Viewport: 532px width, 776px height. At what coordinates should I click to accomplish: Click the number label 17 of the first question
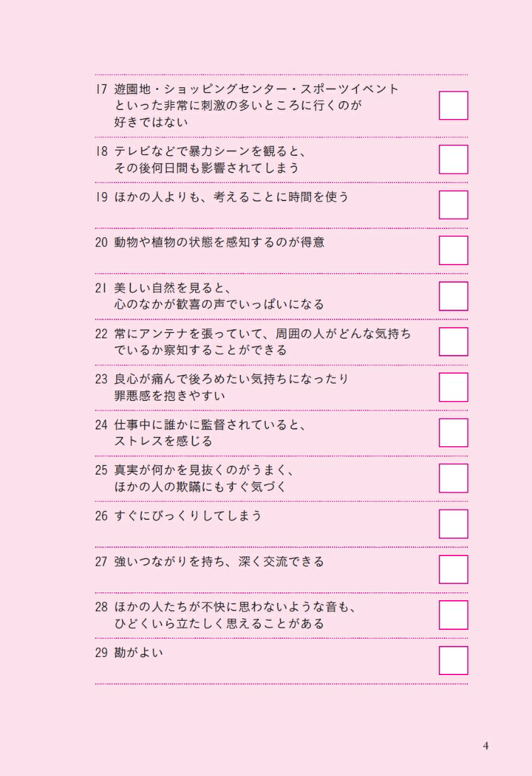click(x=100, y=89)
